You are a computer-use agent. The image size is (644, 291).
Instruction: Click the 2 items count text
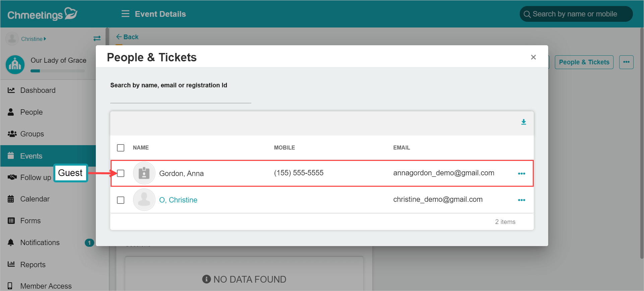click(x=505, y=222)
